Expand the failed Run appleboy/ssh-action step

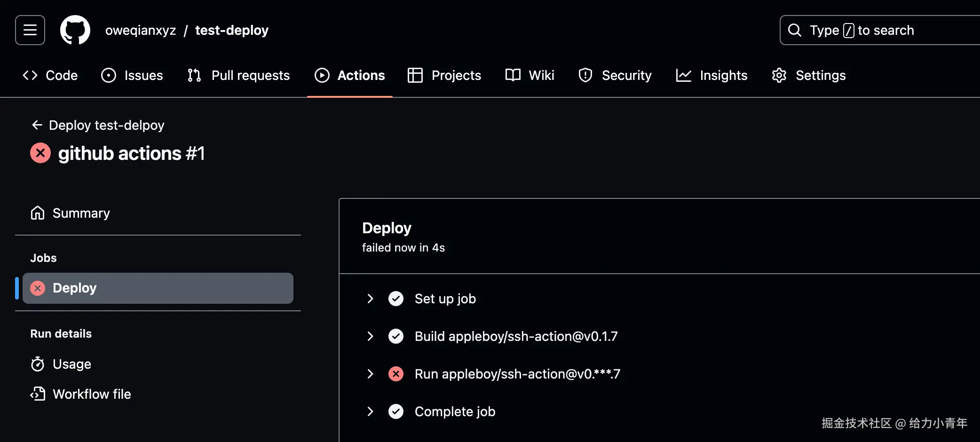click(x=370, y=374)
